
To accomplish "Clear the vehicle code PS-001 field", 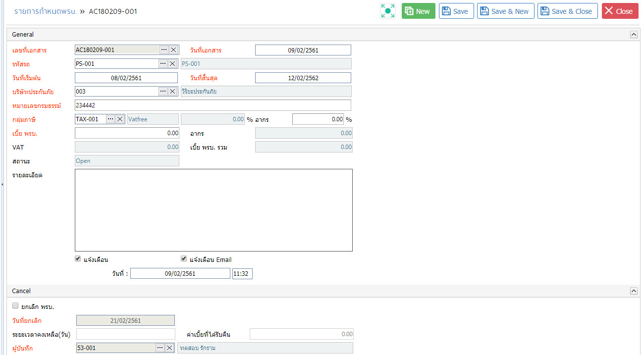I will coord(173,63).
